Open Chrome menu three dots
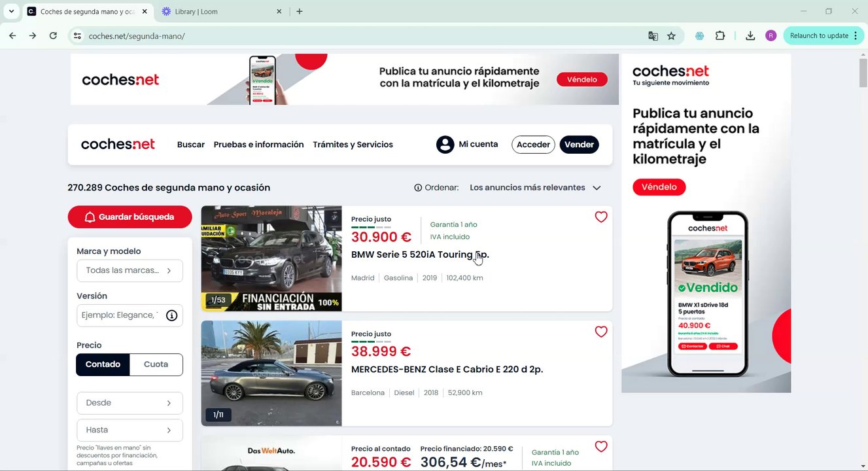 click(856, 36)
